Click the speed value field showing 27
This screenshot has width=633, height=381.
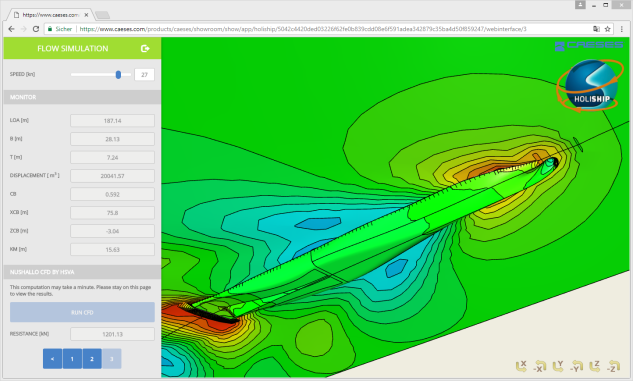click(x=145, y=75)
